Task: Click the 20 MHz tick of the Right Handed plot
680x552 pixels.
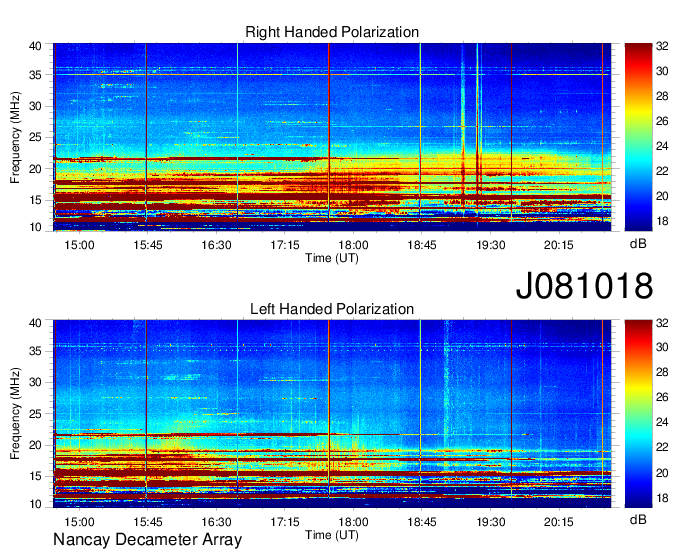Action: point(35,169)
